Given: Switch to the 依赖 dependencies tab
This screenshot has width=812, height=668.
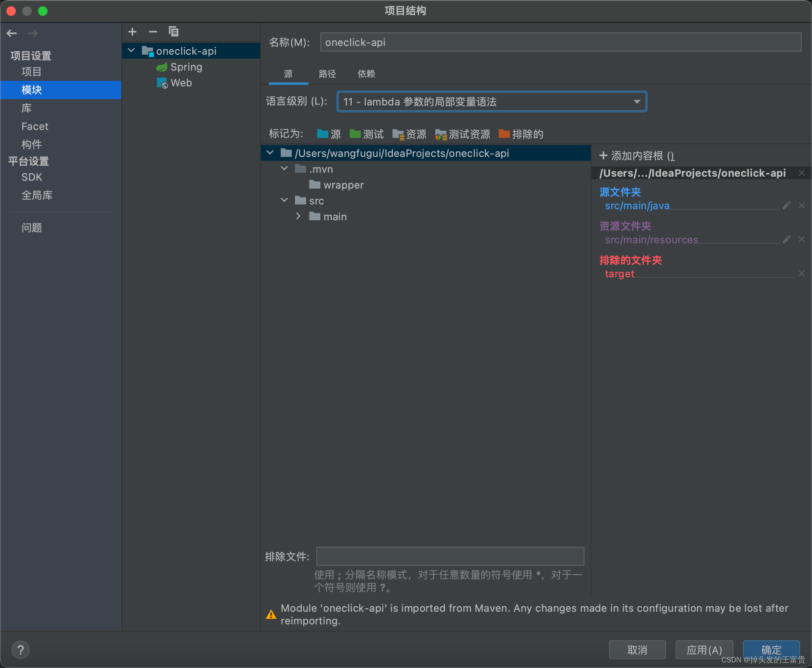Looking at the screenshot, I should click(x=366, y=74).
